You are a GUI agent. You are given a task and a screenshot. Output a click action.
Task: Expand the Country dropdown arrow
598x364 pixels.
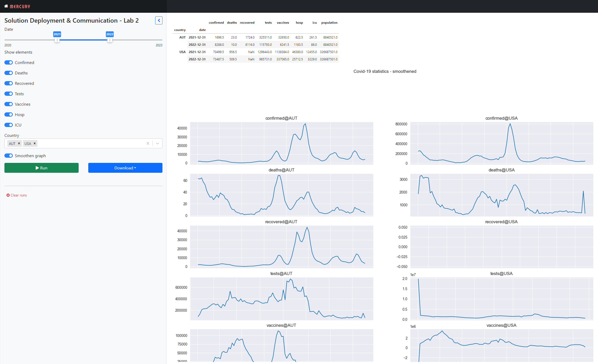click(x=158, y=143)
